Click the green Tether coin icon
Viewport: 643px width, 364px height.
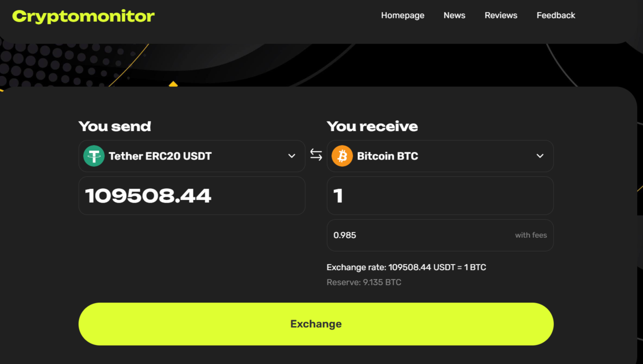[x=94, y=156]
